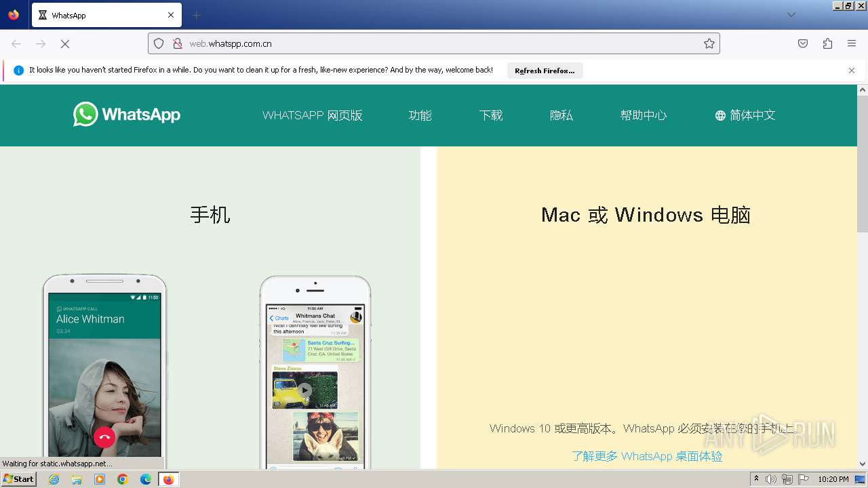
Task: Go forward to the next page
Action: click(x=41, y=43)
